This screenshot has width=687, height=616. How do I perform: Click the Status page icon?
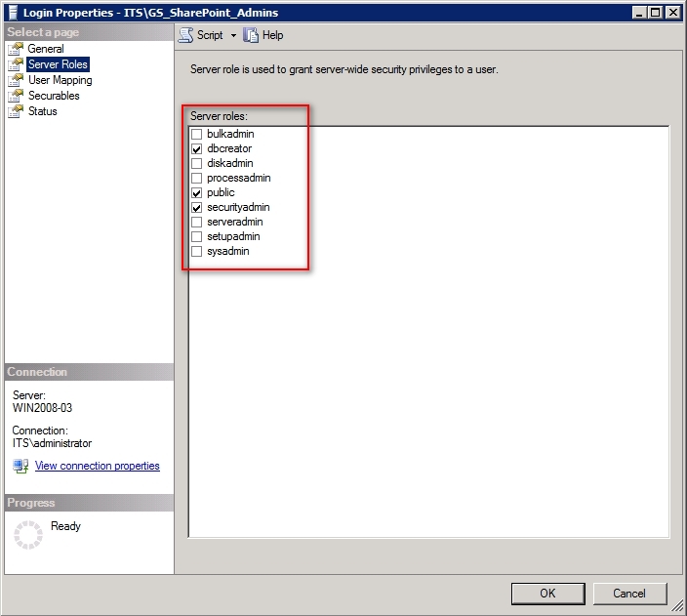[16, 111]
